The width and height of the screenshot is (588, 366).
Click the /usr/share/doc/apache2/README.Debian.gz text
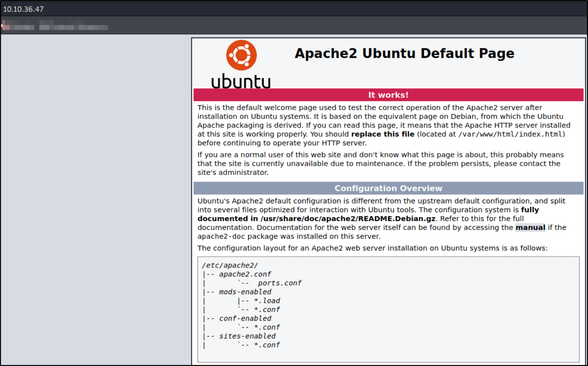pyautogui.click(x=348, y=219)
